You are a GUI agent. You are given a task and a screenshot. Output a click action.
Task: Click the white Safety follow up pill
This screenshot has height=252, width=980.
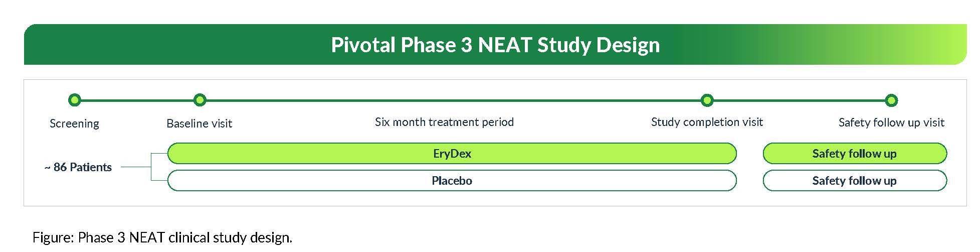[854, 181]
